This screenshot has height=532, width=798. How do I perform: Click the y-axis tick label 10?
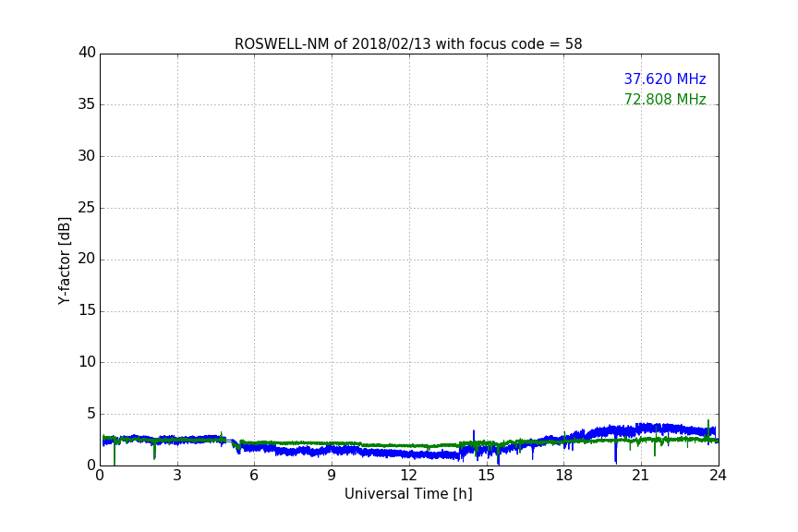pos(87,362)
